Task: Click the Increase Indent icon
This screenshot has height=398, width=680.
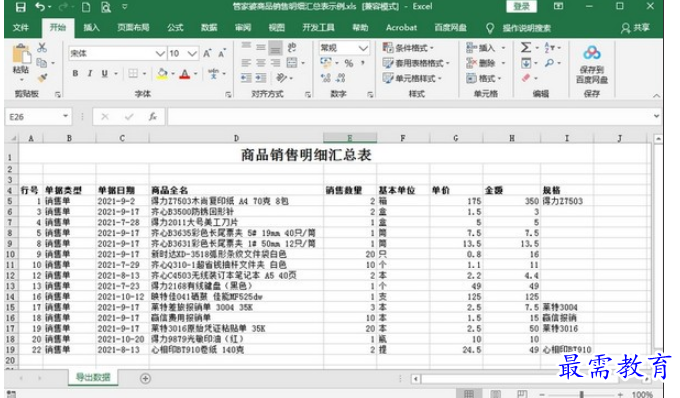Action: click(x=261, y=78)
